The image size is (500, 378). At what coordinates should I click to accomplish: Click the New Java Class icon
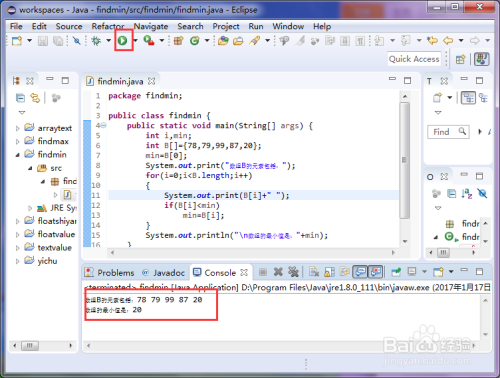point(195,41)
